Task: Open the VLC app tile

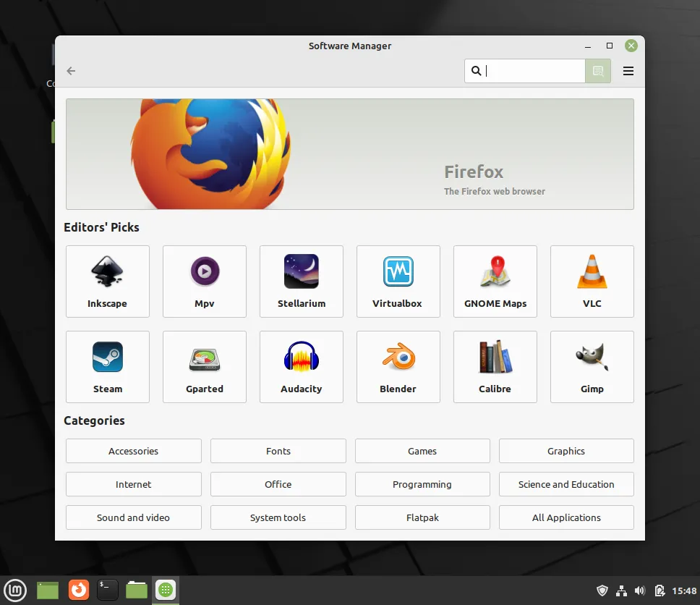Action: 592,281
